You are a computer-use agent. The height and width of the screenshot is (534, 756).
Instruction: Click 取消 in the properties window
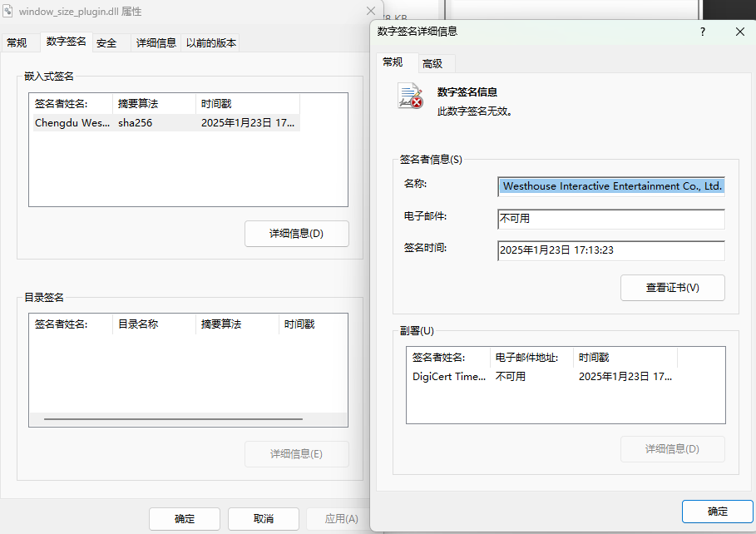(264, 519)
